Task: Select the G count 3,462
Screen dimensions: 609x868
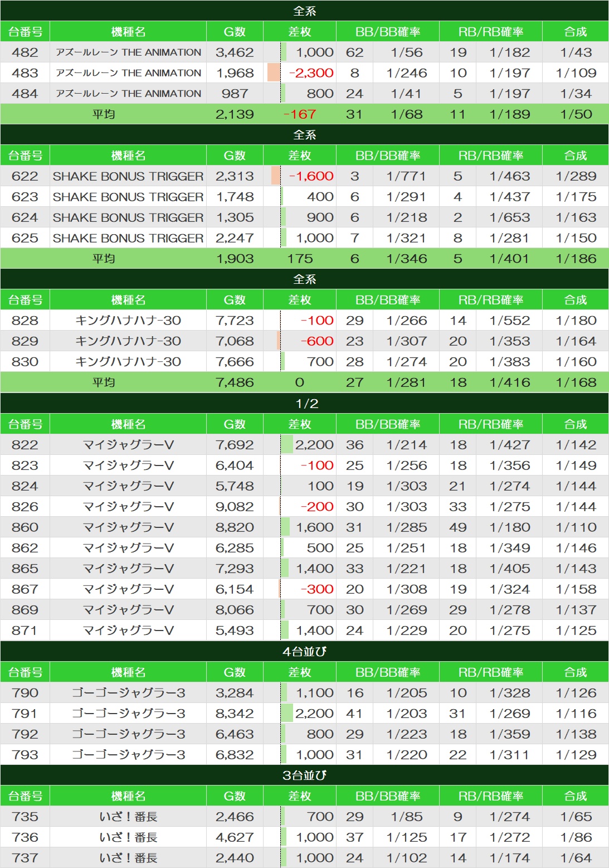Action: click(235, 52)
